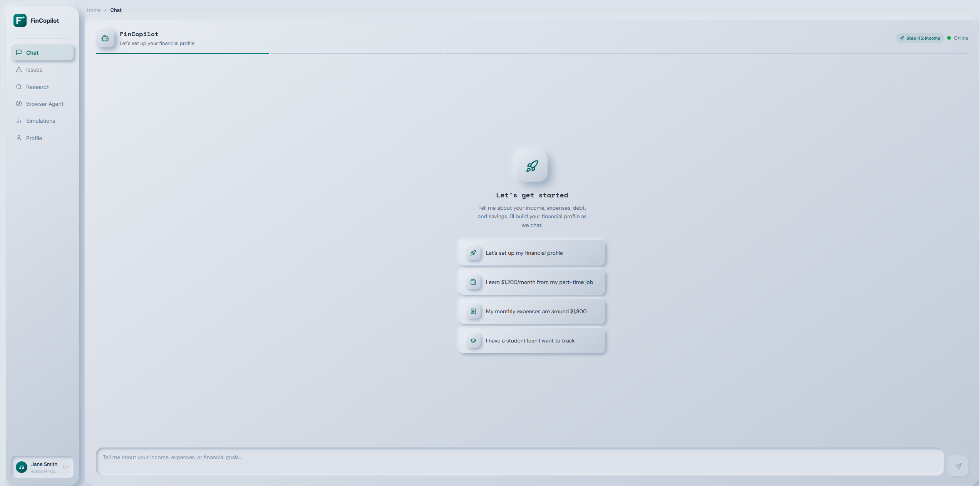Pick the monthly expenses around $1,800 suggestion

pos(532,311)
